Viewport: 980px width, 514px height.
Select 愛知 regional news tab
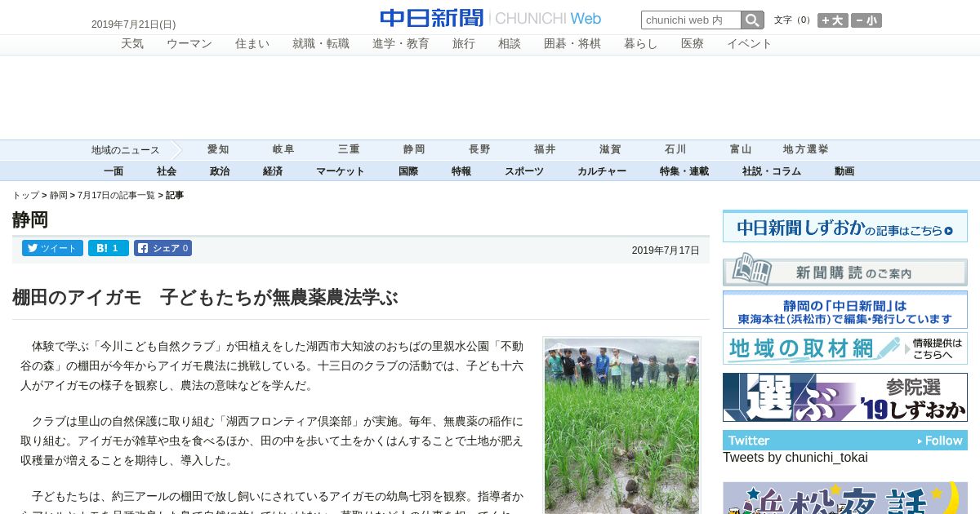[218, 149]
